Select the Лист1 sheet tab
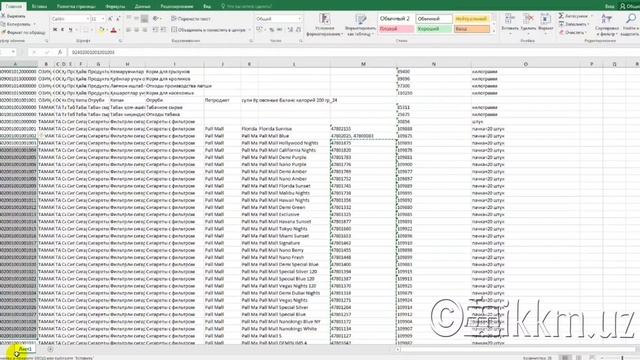This screenshot has width=640, height=360. click(25, 349)
